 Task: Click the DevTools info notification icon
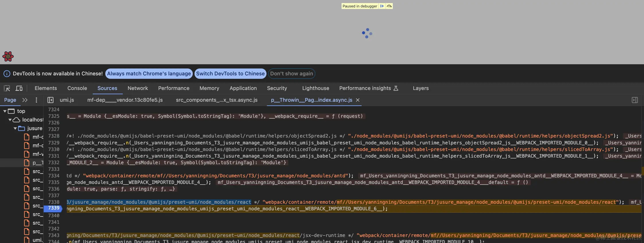(x=7, y=74)
